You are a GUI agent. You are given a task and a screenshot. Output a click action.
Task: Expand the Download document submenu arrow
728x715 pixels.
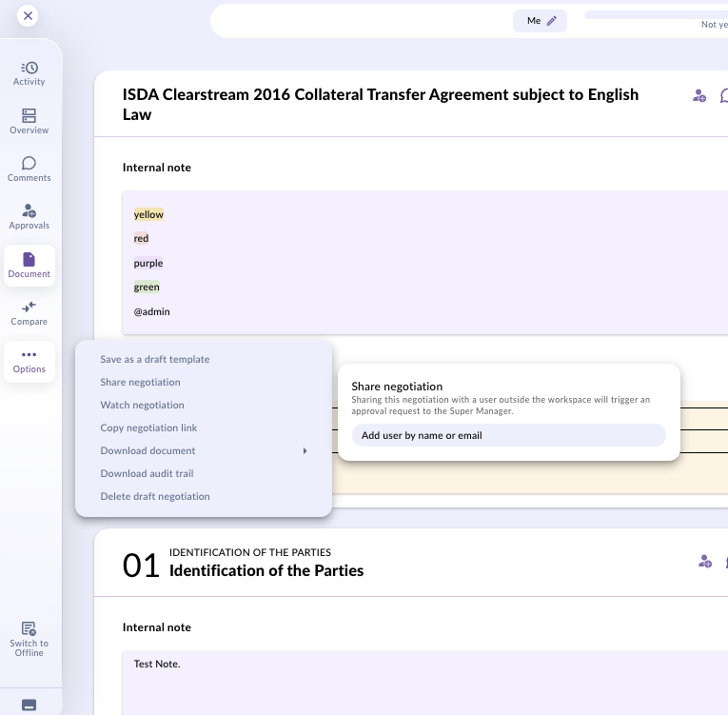tap(305, 450)
